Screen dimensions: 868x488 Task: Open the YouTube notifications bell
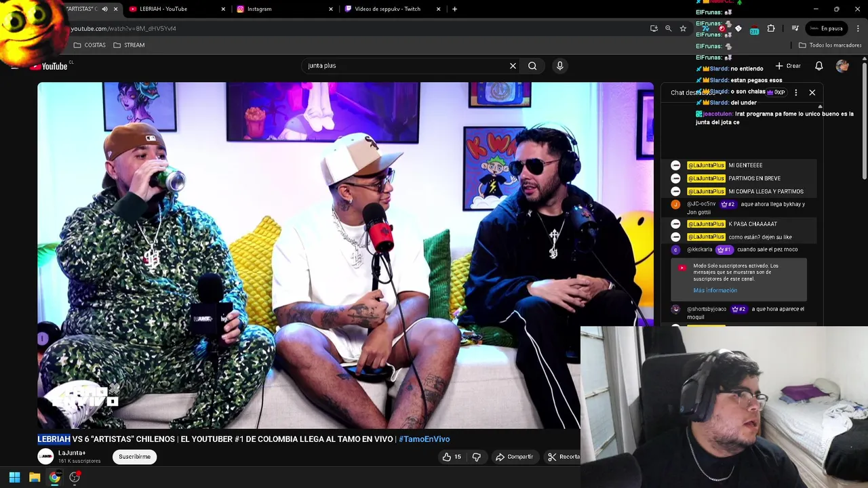click(818, 66)
